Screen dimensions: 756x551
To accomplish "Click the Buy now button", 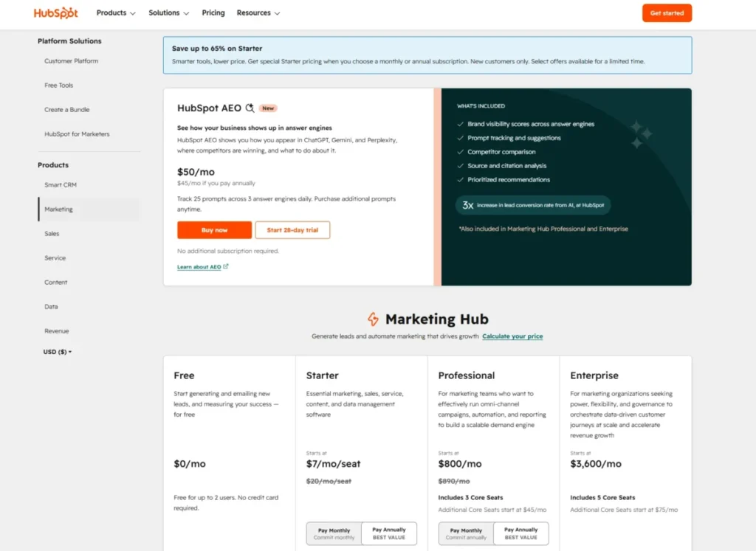I will pos(214,229).
